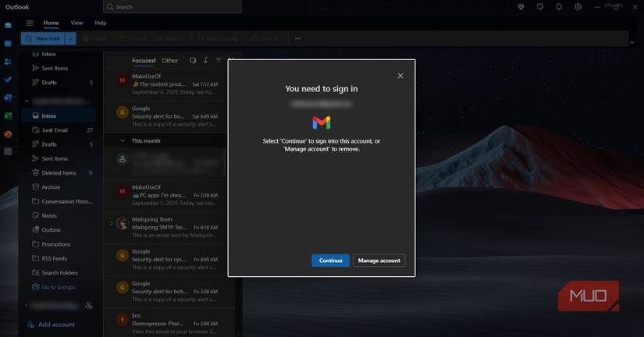Open the My Day calendar icon
This screenshot has width=644, height=337.
(x=540, y=7)
